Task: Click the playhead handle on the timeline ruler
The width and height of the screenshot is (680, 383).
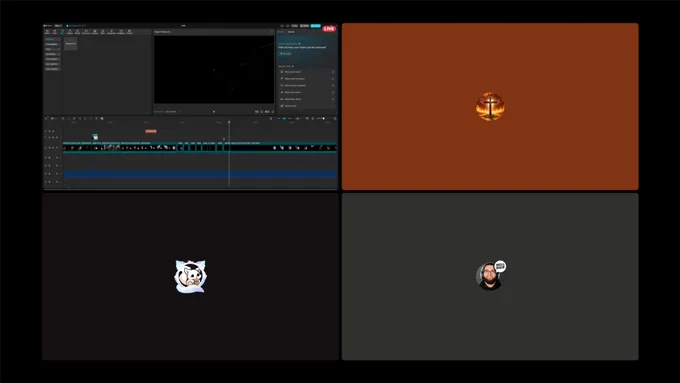Action: 229,122
